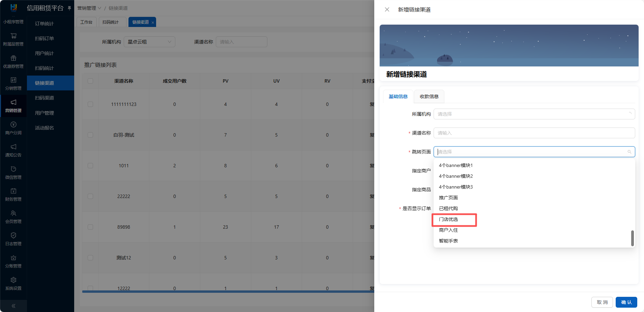Open 系统设置 gear icon in sidebar
Image resolution: width=644 pixels, height=312 pixels.
click(13, 280)
